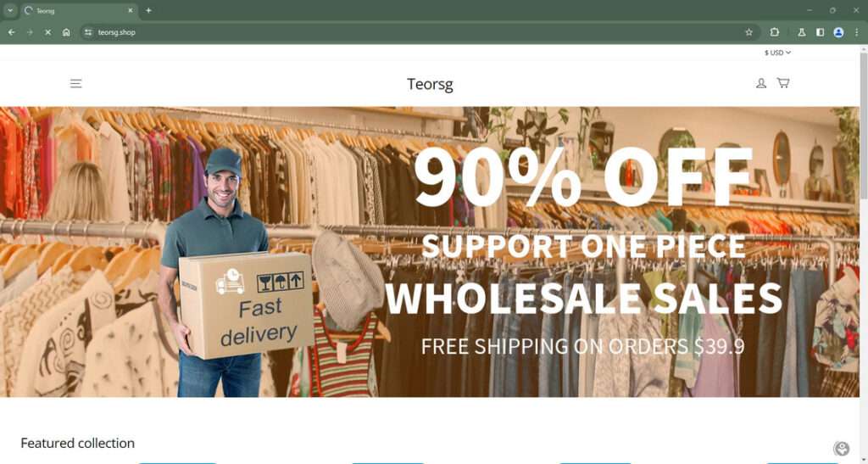
Task: View the shopping cart
Action: tap(782, 83)
